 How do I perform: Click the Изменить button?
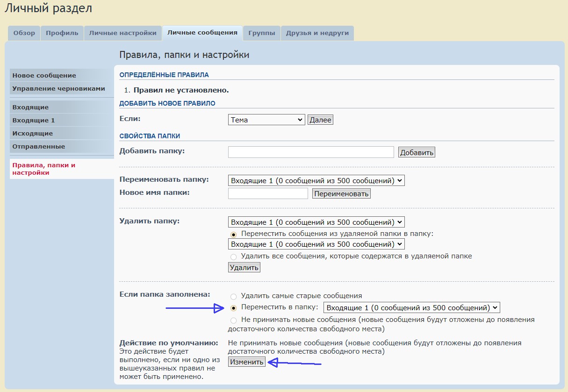point(247,362)
